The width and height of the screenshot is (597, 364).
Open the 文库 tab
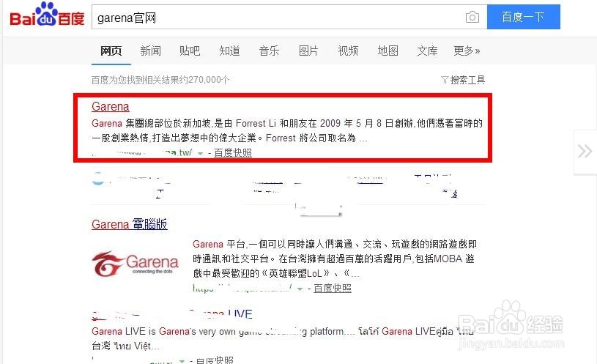(427, 51)
